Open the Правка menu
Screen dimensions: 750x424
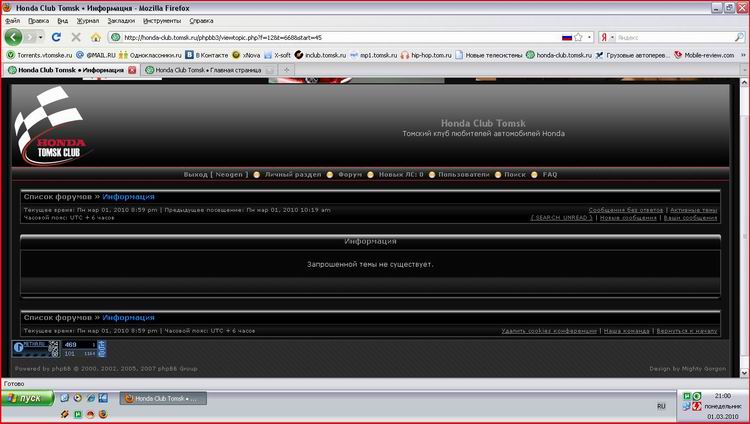(38, 21)
